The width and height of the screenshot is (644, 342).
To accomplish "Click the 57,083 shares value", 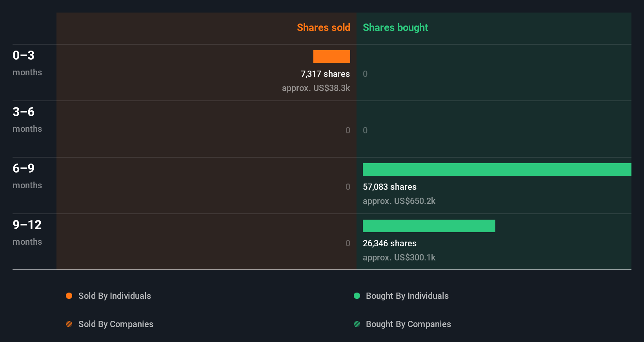I will 389,187.
